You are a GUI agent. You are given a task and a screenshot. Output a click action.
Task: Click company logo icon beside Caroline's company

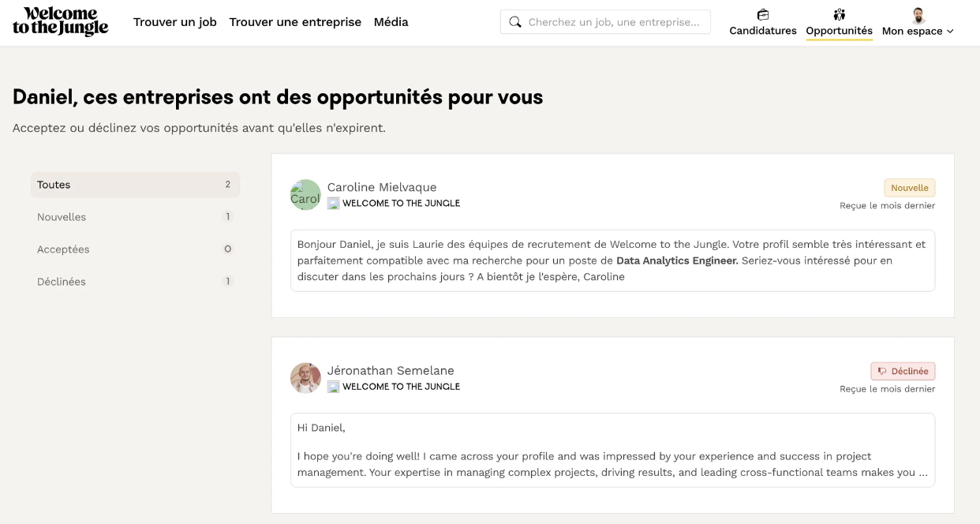pyautogui.click(x=334, y=204)
